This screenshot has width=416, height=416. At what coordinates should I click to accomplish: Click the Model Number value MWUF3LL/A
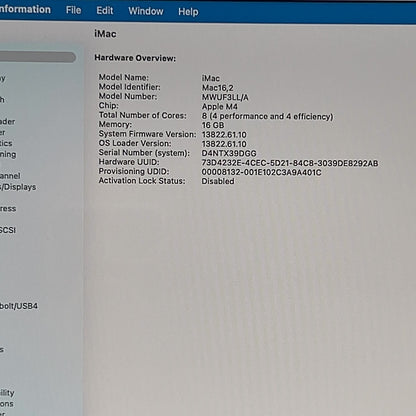click(225, 97)
